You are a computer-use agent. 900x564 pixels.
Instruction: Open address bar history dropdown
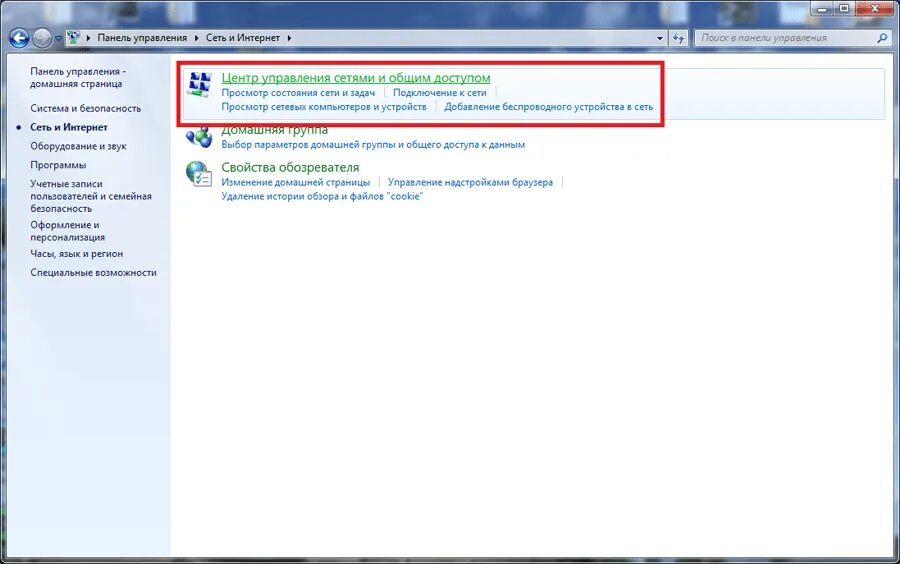click(660, 38)
